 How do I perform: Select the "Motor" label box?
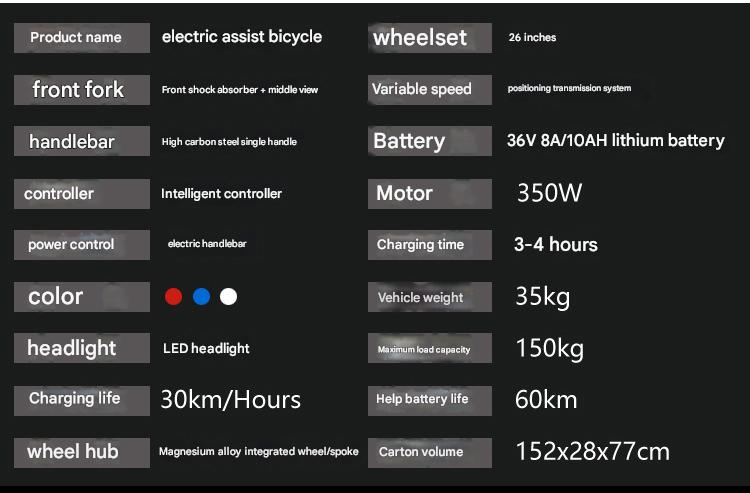tap(430, 193)
